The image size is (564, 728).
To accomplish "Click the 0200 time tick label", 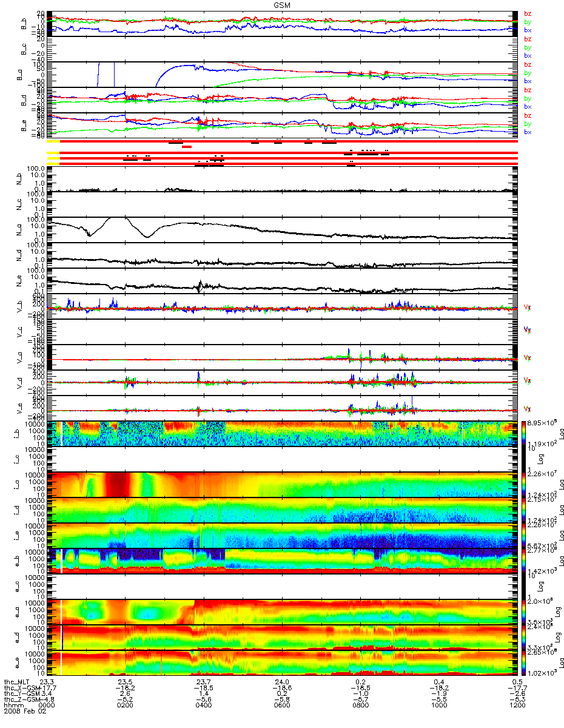I will tap(125, 706).
